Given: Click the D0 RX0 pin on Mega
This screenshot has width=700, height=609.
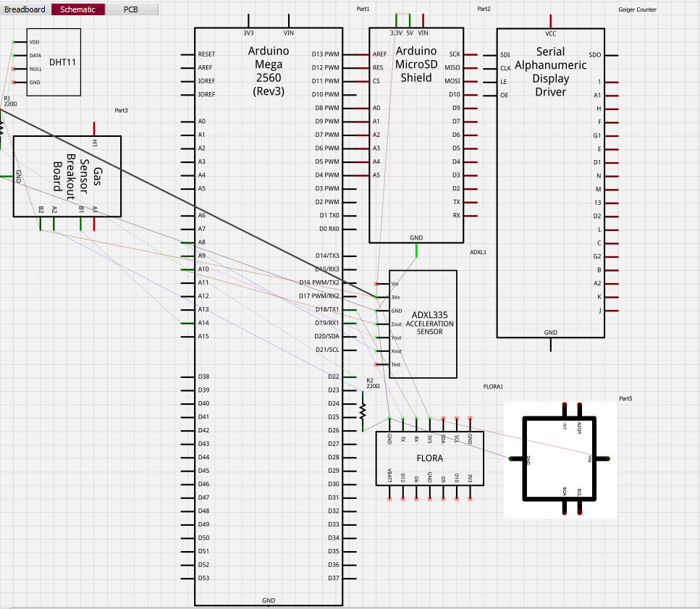Looking at the screenshot, I should click(349, 229).
